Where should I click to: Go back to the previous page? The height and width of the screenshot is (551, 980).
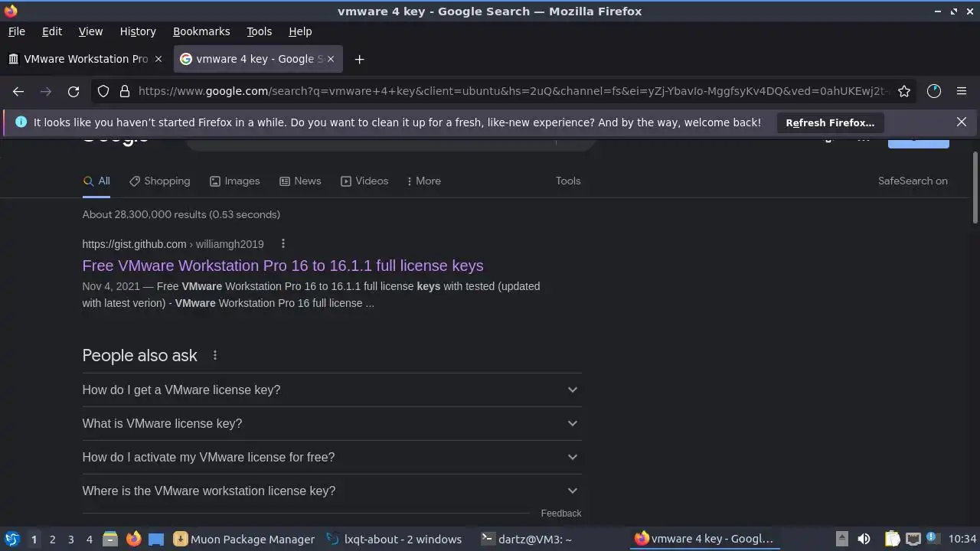(18, 91)
